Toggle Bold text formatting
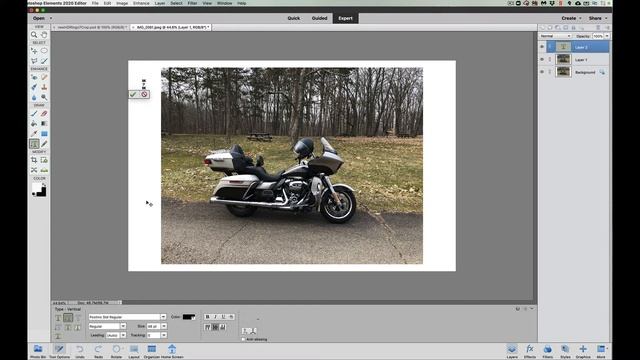Image resolution: width=640 pixels, height=360 pixels. tap(207, 317)
